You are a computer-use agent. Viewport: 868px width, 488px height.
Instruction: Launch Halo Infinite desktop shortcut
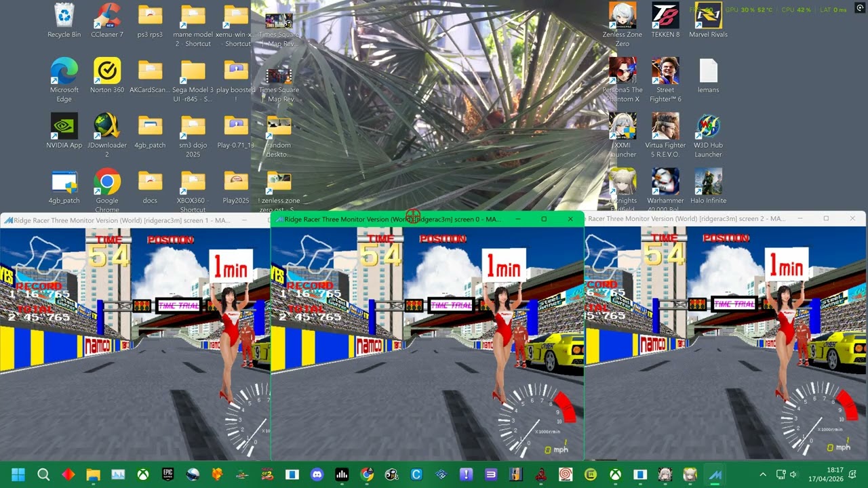click(708, 186)
